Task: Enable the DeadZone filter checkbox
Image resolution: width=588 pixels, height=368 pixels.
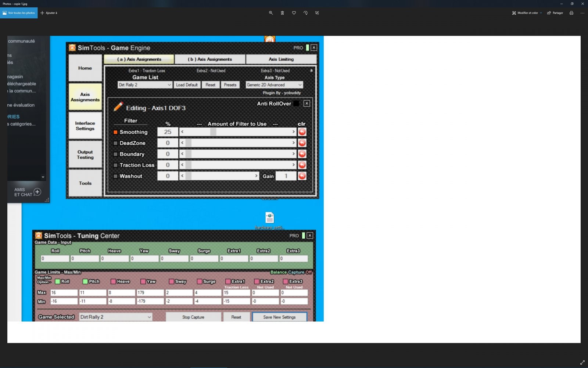Action: pos(115,143)
